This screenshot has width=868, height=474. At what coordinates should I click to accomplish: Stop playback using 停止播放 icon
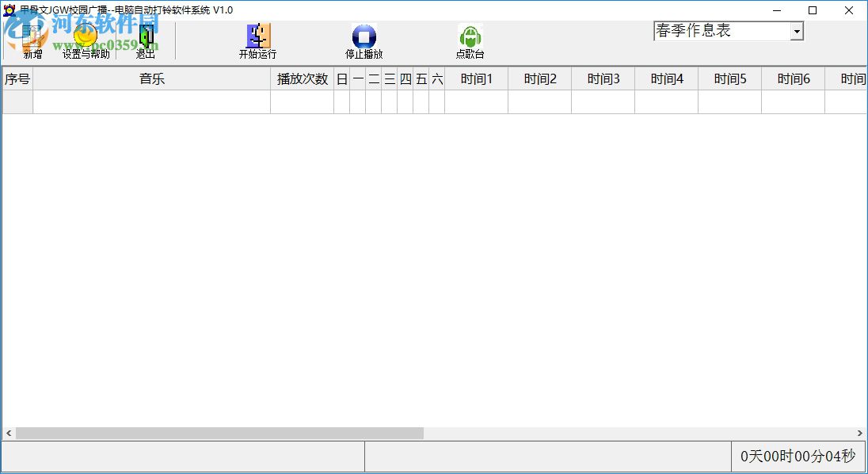pyautogui.click(x=364, y=37)
